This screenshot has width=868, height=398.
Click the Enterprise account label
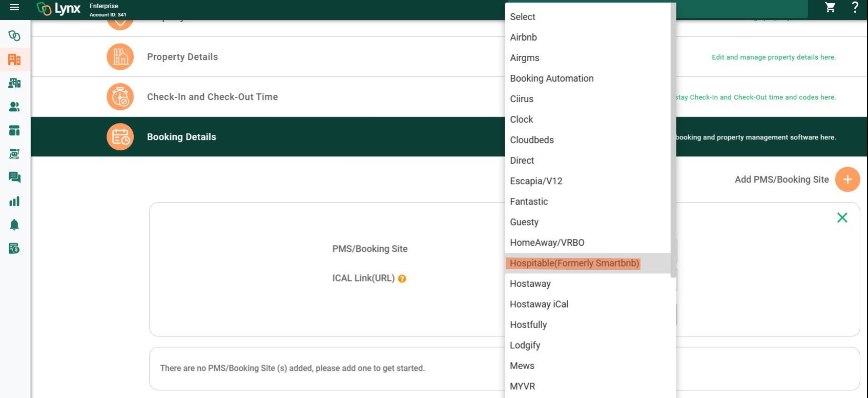pos(104,6)
